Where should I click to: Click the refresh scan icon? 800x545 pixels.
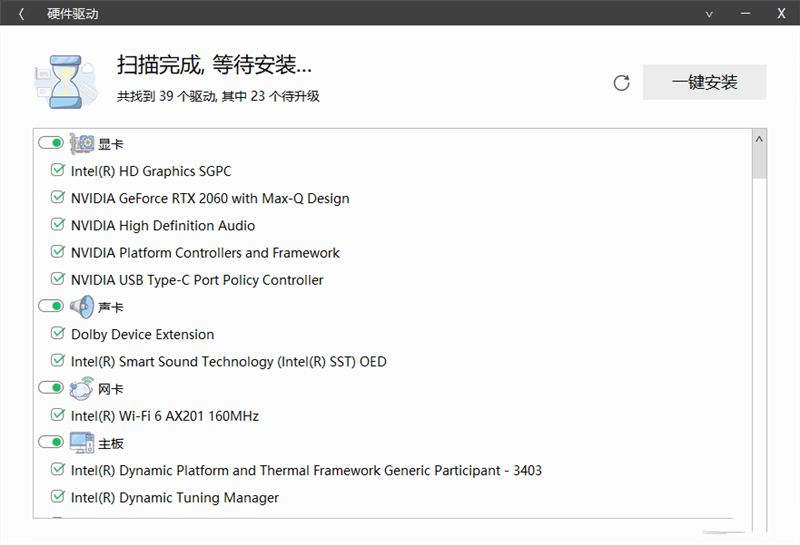pyautogui.click(x=621, y=83)
